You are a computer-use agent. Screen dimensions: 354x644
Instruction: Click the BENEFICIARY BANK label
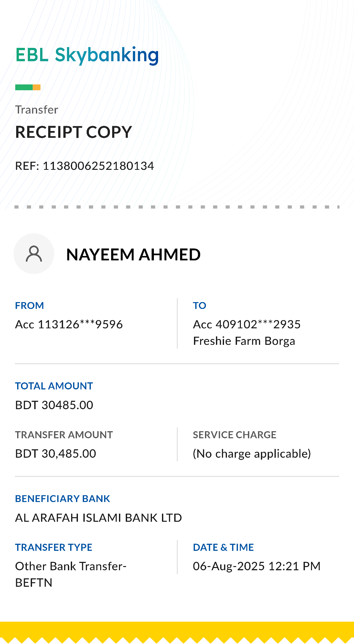coord(63,499)
